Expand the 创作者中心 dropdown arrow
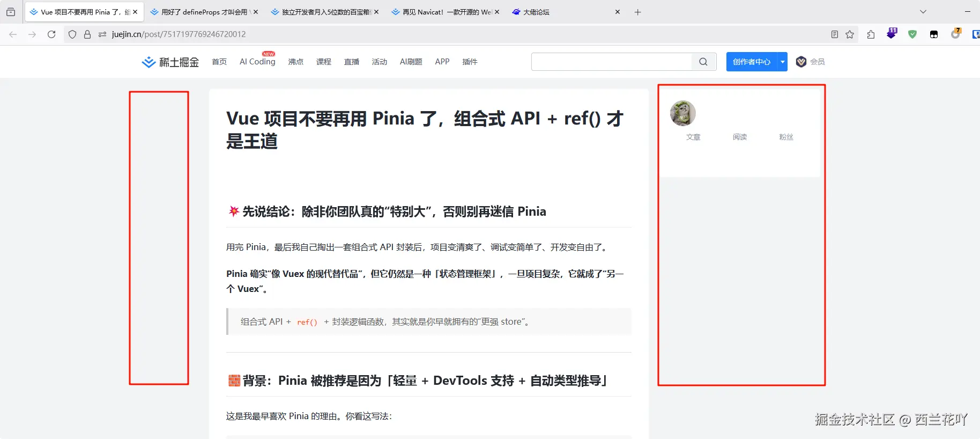Image resolution: width=980 pixels, height=439 pixels. click(783, 62)
